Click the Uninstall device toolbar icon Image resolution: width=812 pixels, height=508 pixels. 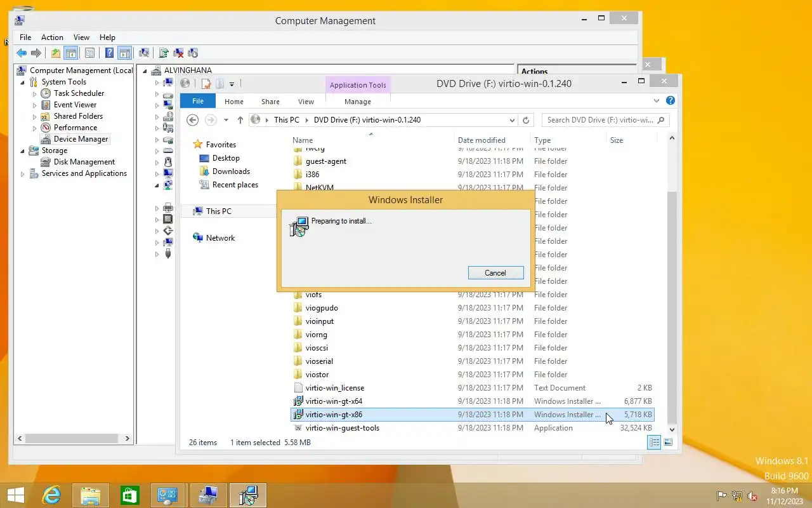(x=179, y=53)
